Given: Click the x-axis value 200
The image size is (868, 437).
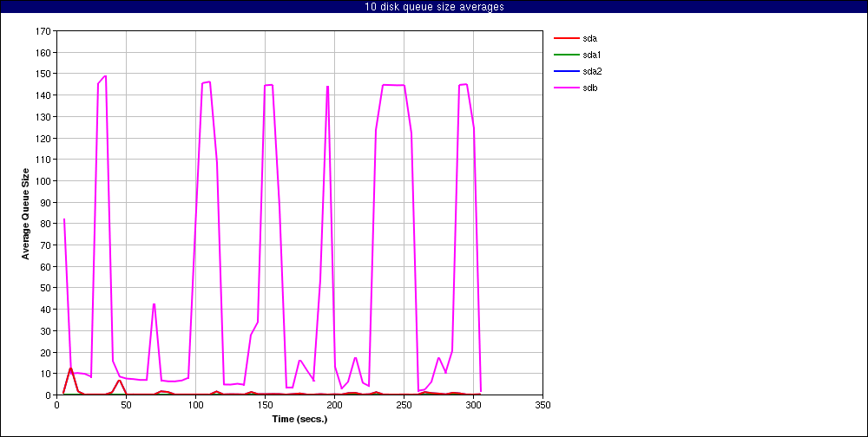Looking at the screenshot, I should 334,405.
